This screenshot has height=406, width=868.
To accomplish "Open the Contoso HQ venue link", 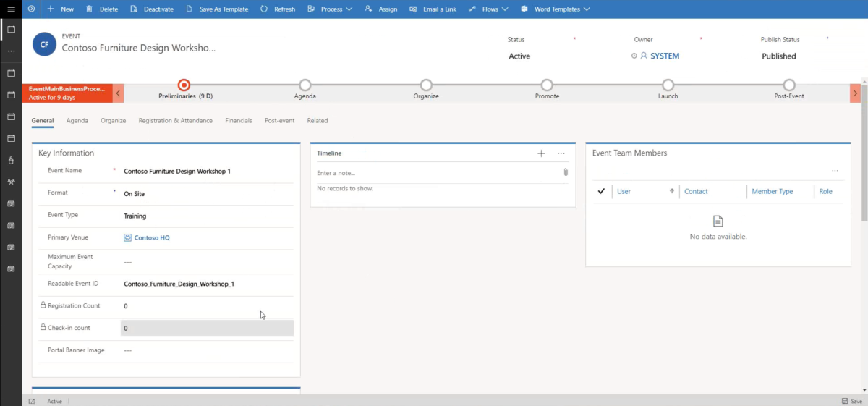I will pos(152,237).
